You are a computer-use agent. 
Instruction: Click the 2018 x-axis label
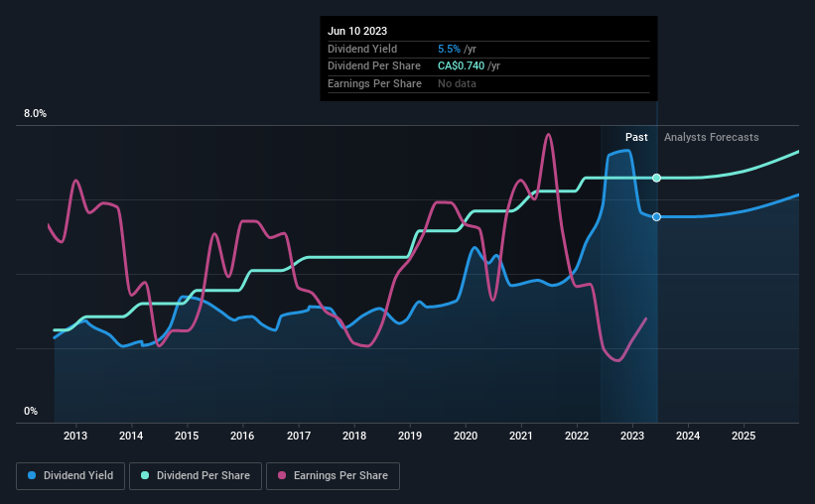[354, 436]
